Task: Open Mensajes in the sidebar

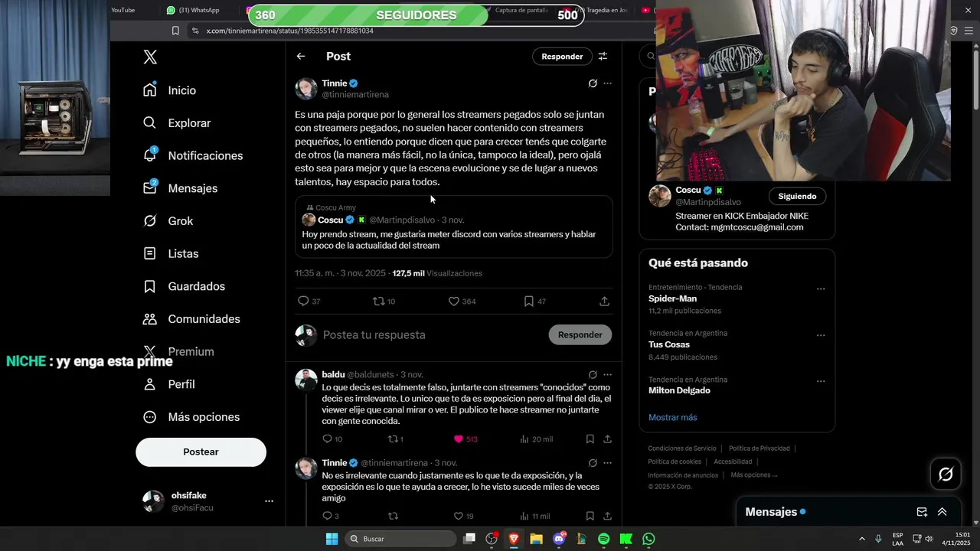Action: click(180, 188)
